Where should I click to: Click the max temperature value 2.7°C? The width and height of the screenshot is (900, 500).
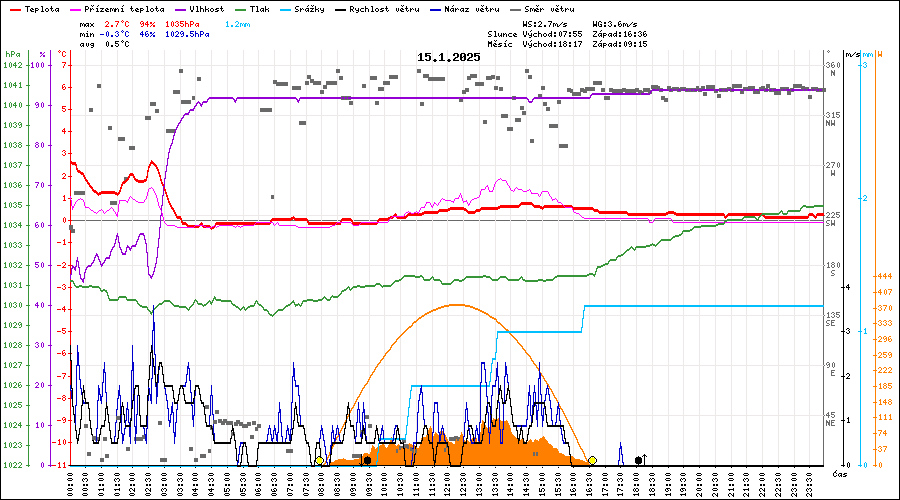[119, 22]
